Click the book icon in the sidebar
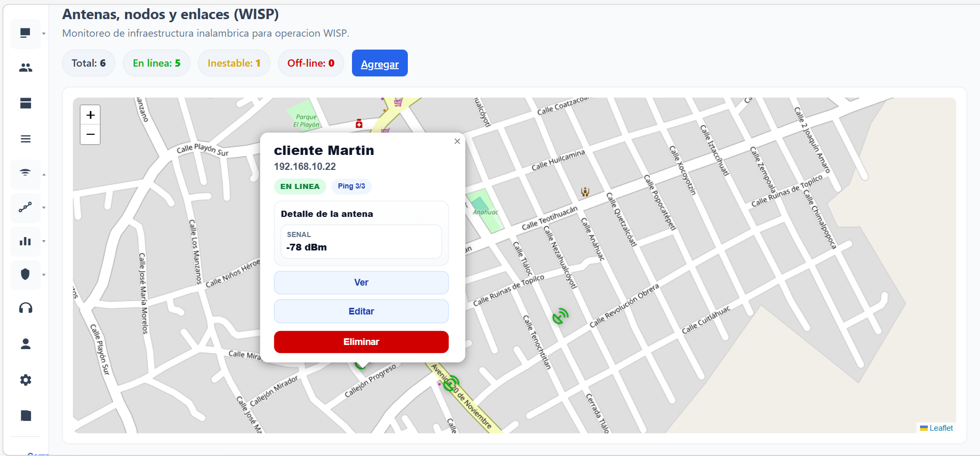Screen dimensions: 980x456 pos(25,416)
